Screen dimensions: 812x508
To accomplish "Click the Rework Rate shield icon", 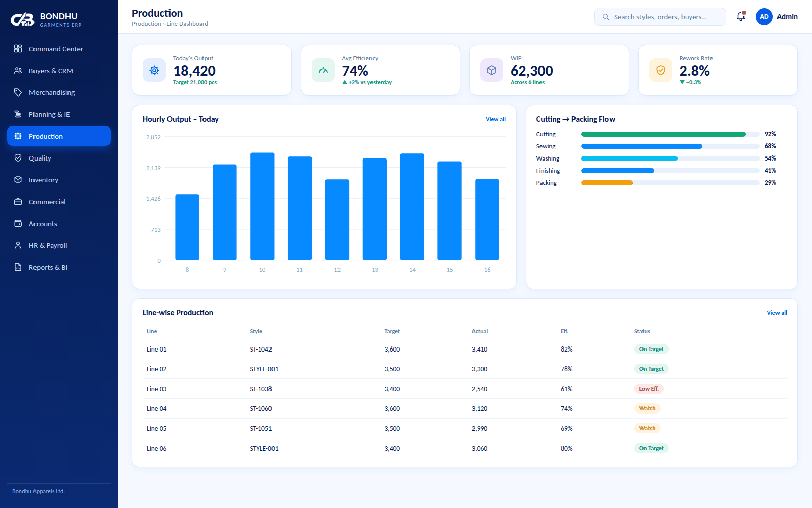I will tap(661, 70).
